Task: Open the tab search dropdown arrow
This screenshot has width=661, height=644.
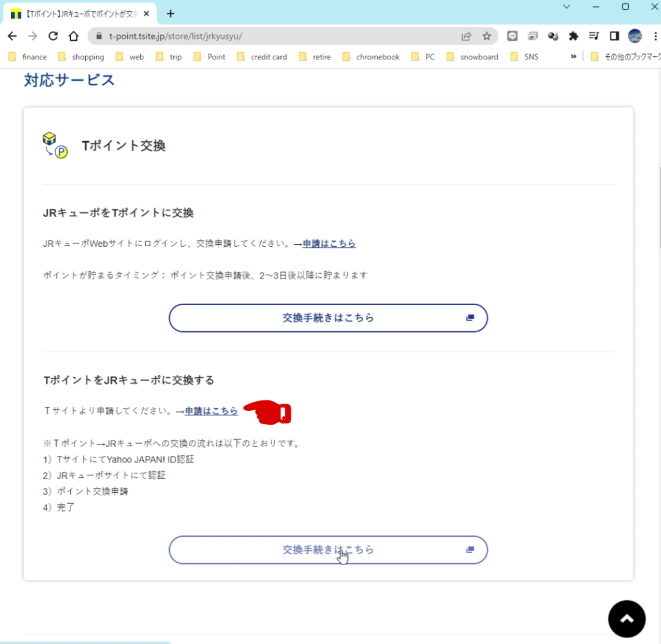Action: tap(567, 6)
